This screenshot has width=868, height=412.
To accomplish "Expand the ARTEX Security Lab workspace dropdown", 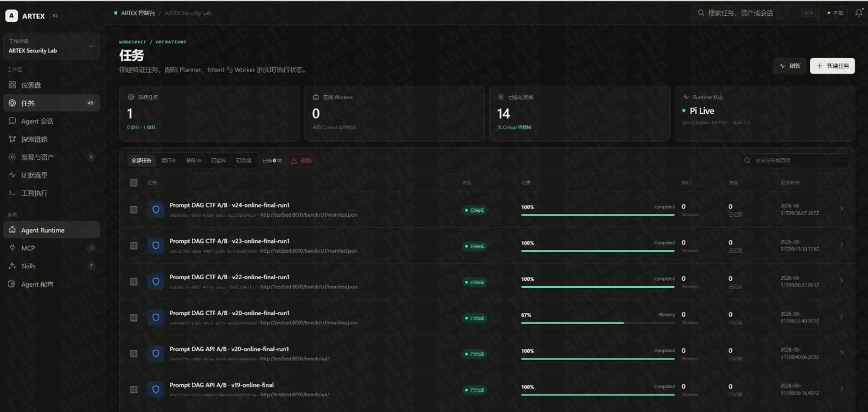I will 52,46.
